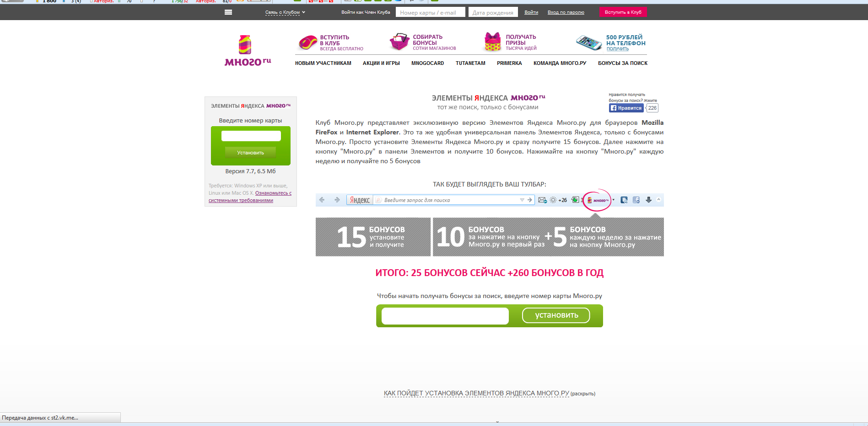Click the Вступить в Клуб button

point(623,12)
